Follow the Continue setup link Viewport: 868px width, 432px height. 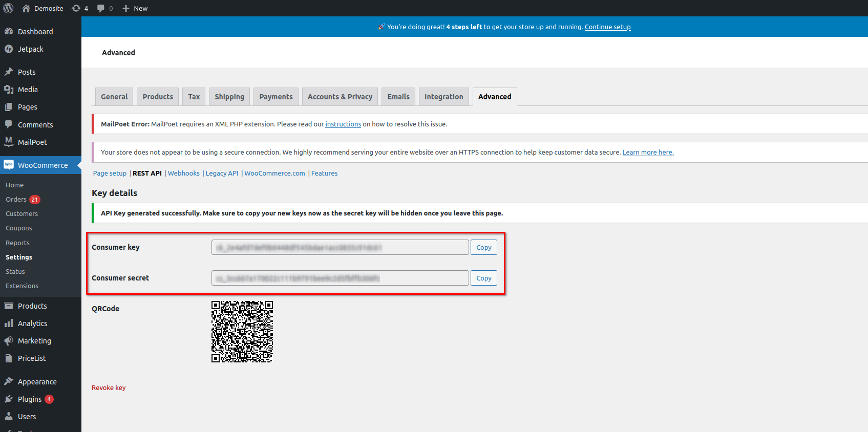tap(608, 27)
